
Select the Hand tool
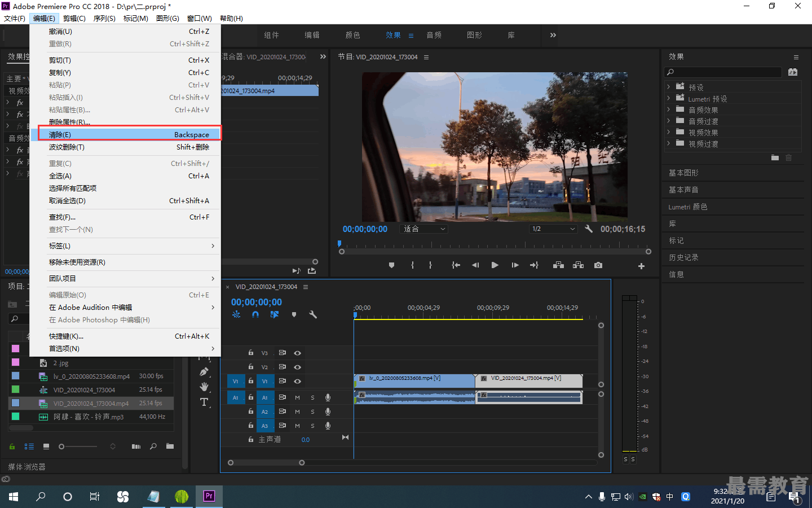coord(204,387)
